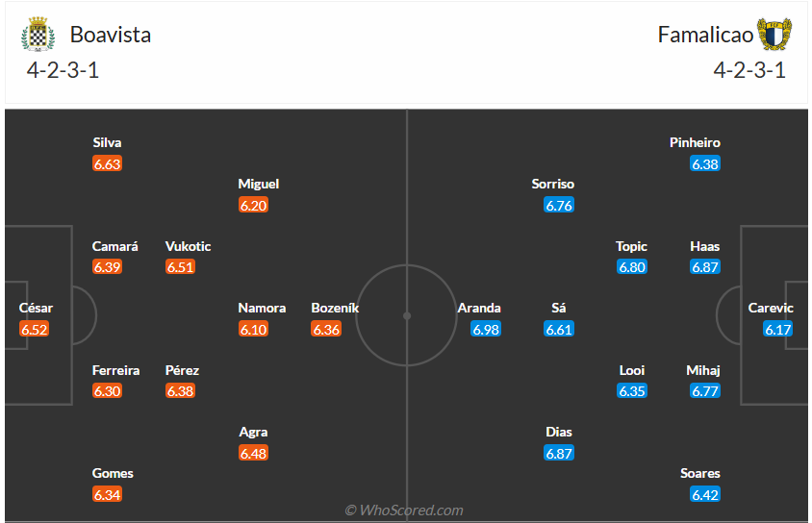
Task: Open the Famalicao team name link
Action: click(x=704, y=35)
